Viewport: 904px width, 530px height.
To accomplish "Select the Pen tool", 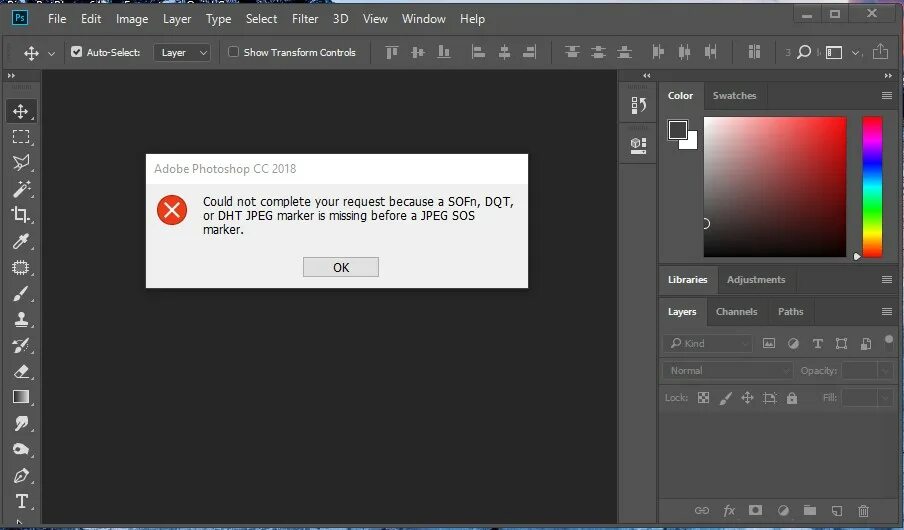I will coord(21,476).
